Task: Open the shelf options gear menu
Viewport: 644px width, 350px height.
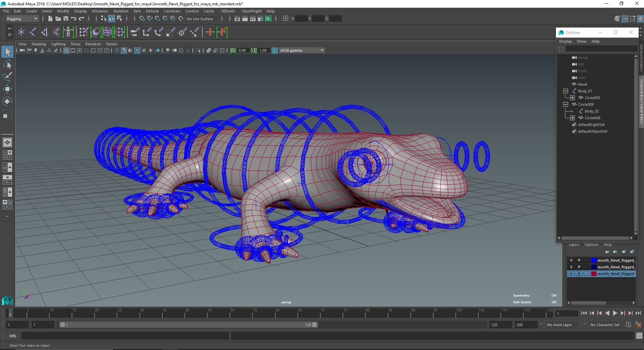Action: tap(9, 35)
